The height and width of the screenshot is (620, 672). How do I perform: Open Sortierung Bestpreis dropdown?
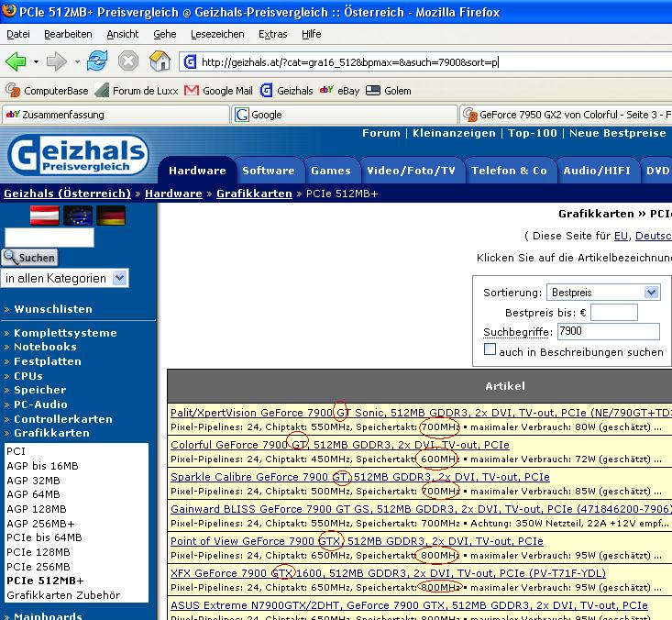tap(603, 293)
